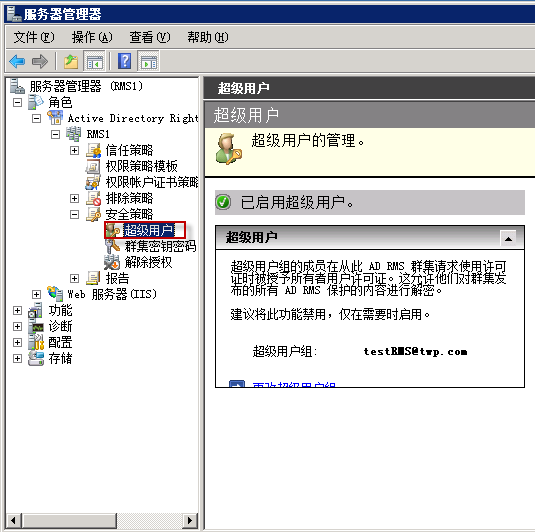Toggle the show/hide action pane icon
535x532 pixels.
(148, 61)
